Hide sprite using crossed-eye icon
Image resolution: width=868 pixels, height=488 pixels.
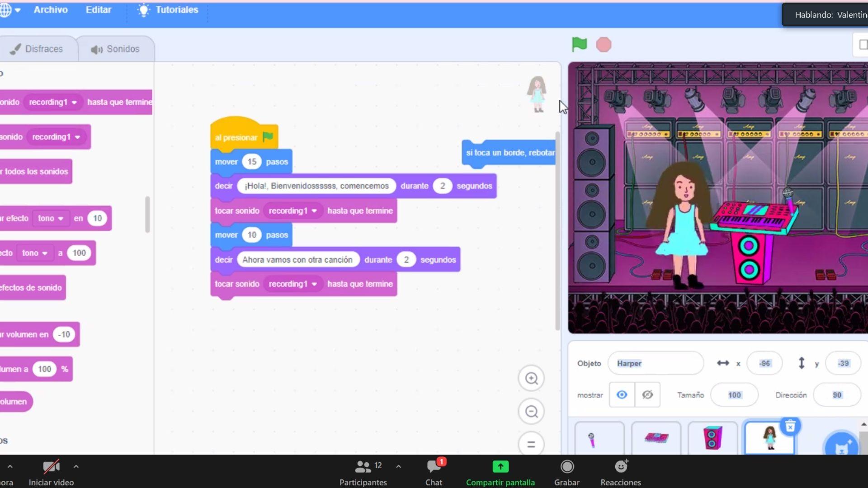click(647, 395)
